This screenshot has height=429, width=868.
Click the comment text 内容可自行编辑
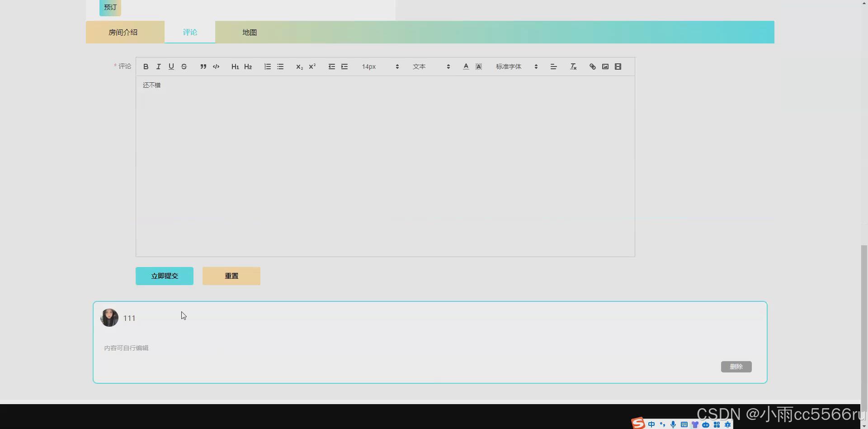[x=126, y=348]
